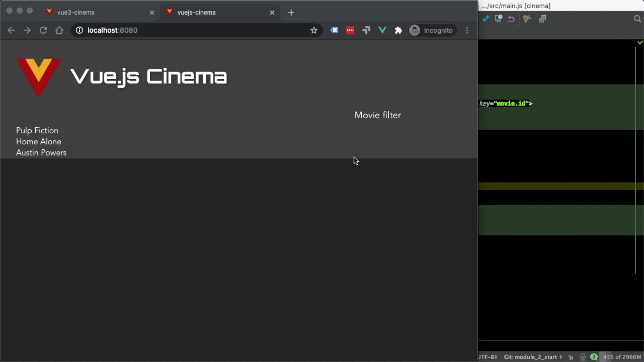Click the show history clock icon
This screenshot has height=362, width=644.
click(498, 19)
